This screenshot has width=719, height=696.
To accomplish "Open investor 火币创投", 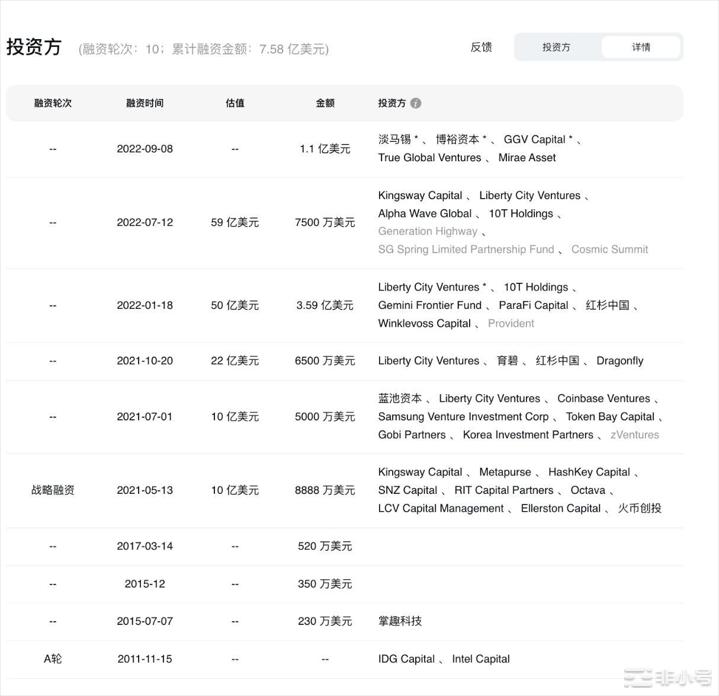I will tap(639, 508).
